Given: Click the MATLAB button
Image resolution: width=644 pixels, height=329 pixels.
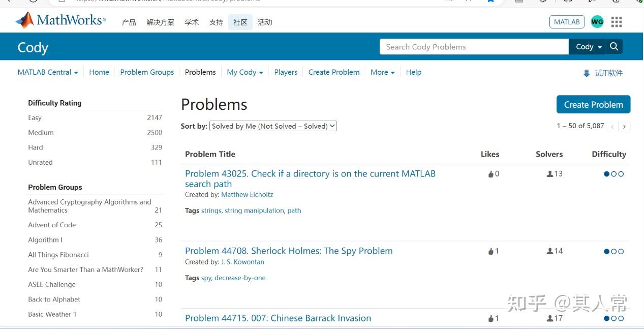Looking at the screenshot, I should coord(567,22).
